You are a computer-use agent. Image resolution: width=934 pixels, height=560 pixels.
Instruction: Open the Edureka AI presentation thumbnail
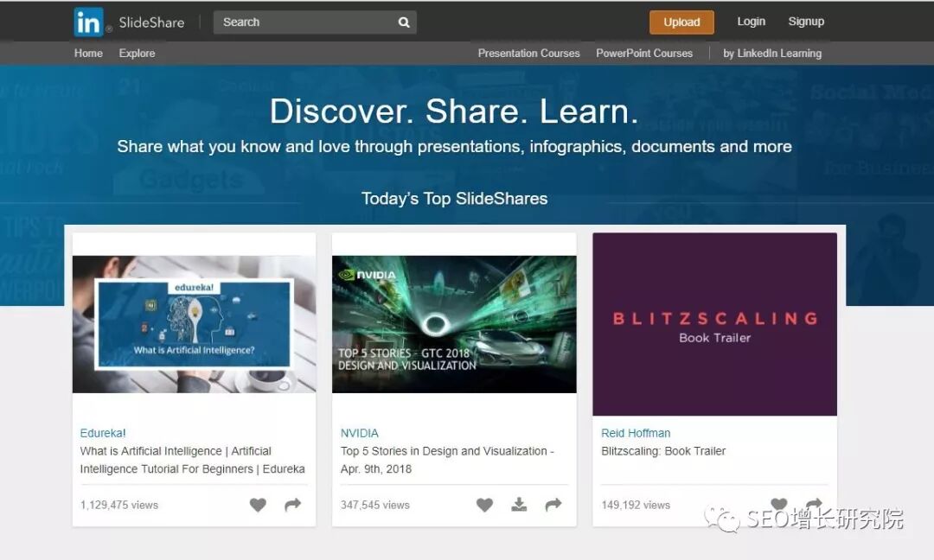pos(195,324)
